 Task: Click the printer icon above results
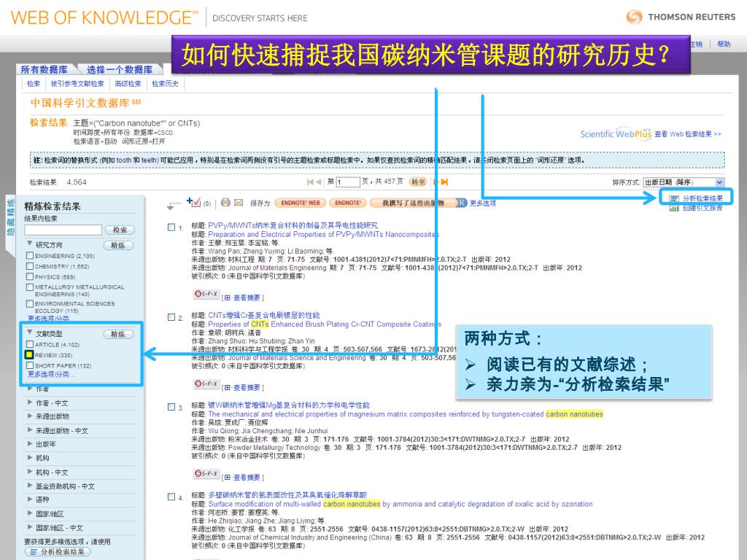[225, 203]
